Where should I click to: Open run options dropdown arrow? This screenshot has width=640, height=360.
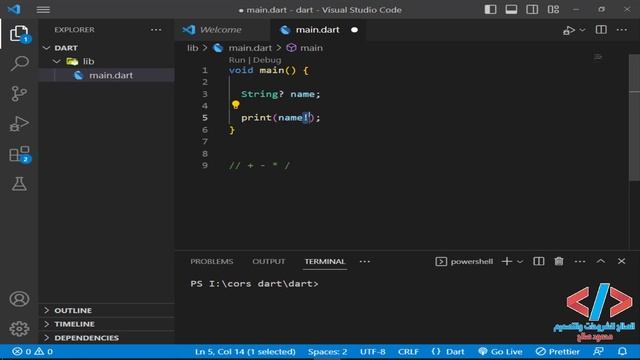pos(582,30)
